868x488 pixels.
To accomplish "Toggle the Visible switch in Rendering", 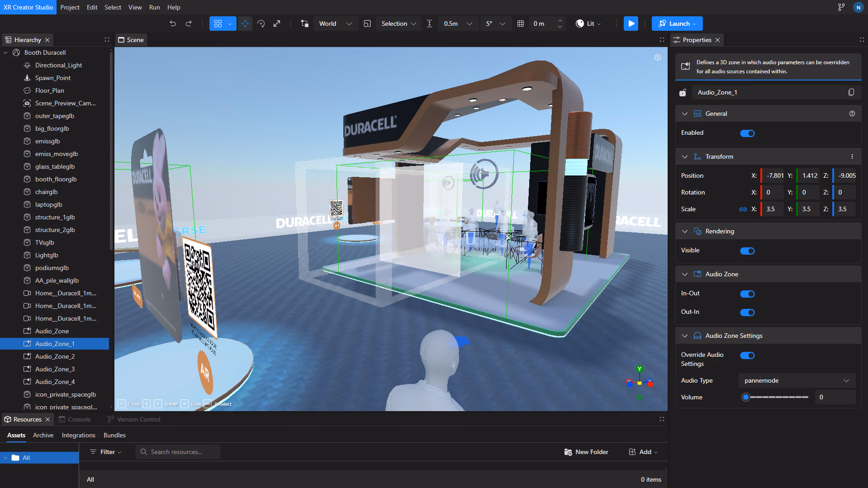I will (747, 251).
